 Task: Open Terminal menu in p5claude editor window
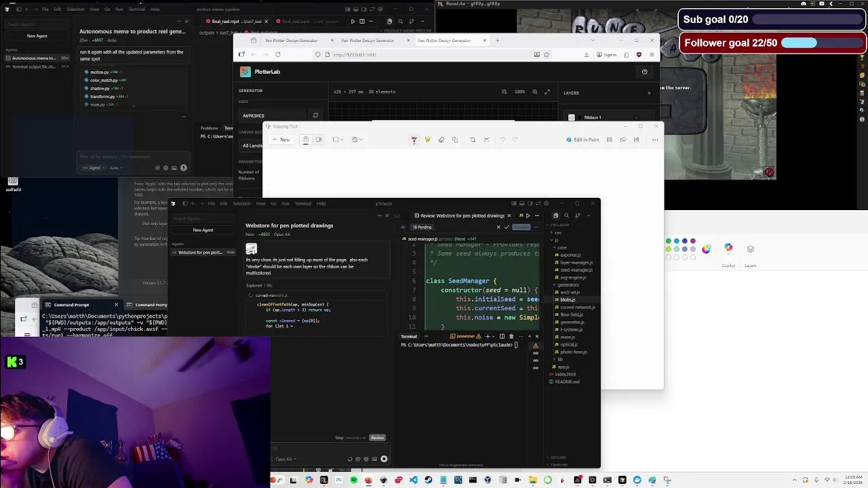tap(302, 203)
